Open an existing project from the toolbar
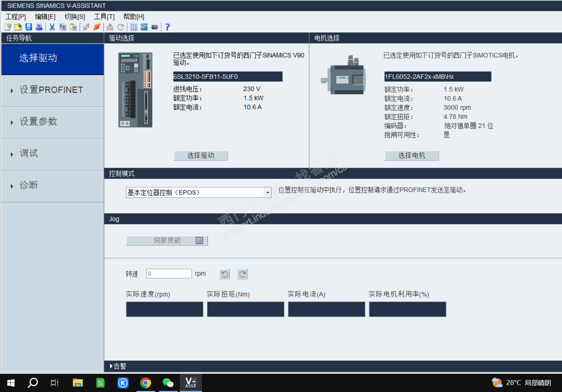The image size is (562, 392). [18, 27]
